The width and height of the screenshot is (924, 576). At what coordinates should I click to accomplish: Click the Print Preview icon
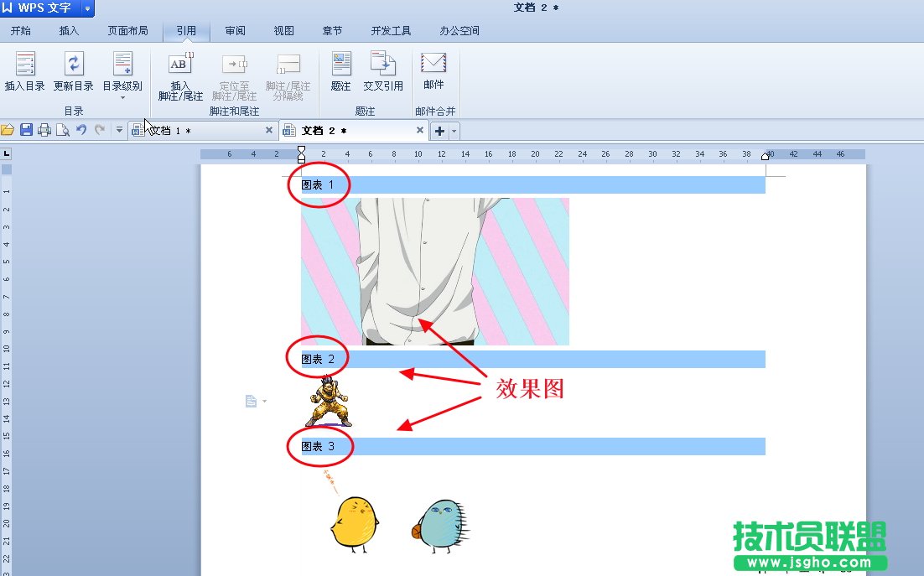[x=63, y=130]
